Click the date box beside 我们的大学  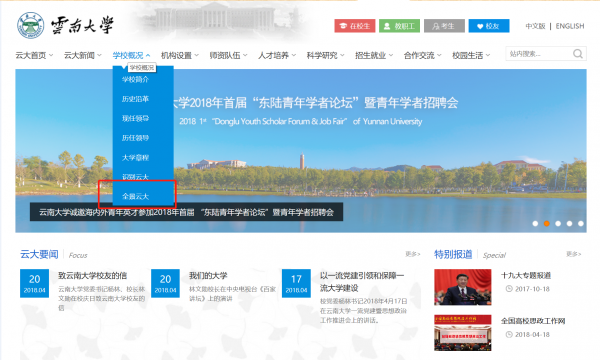(x=165, y=283)
